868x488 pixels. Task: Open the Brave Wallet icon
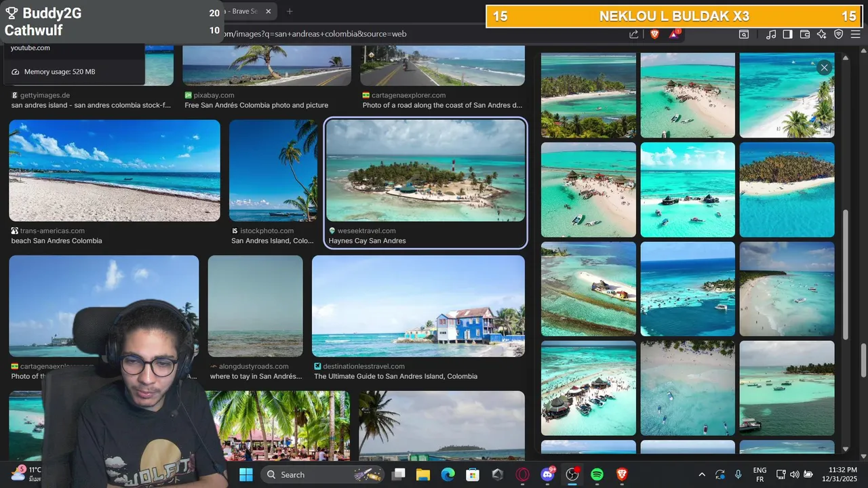point(805,34)
